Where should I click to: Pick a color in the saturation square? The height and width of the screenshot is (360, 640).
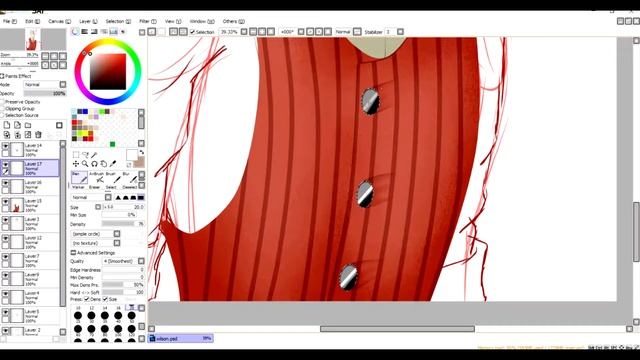point(108,71)
